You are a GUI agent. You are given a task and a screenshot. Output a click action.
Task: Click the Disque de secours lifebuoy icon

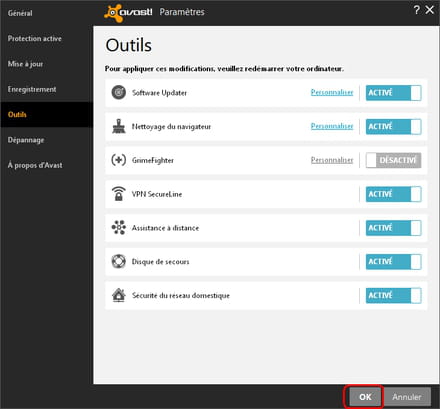coord(119,261)
